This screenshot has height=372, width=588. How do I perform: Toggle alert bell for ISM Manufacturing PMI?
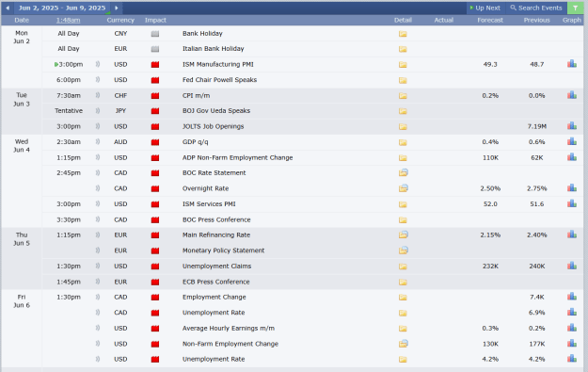coord(98,64)
